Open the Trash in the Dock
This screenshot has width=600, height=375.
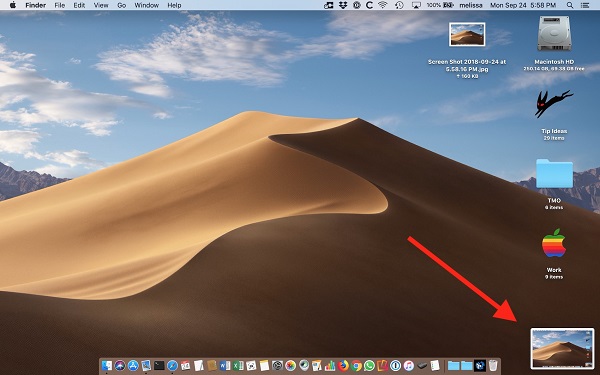point(493,366)
